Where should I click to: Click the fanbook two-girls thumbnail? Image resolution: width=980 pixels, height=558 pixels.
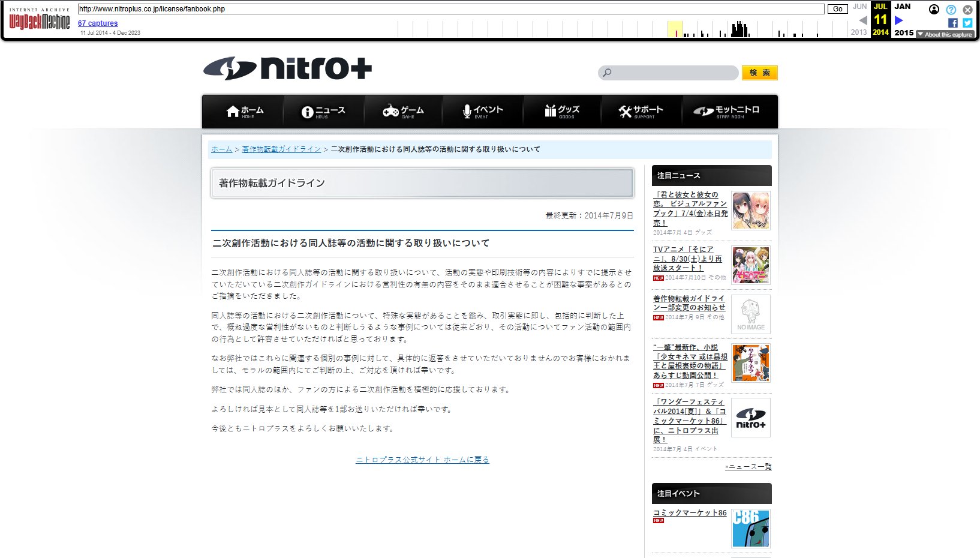tap(751, 211)
